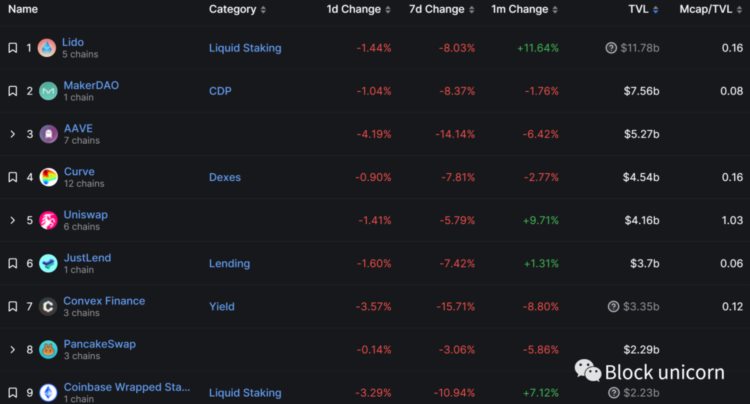Click the JustLend logo icon
The image size is (750, 404).
[x=47, y=263]
